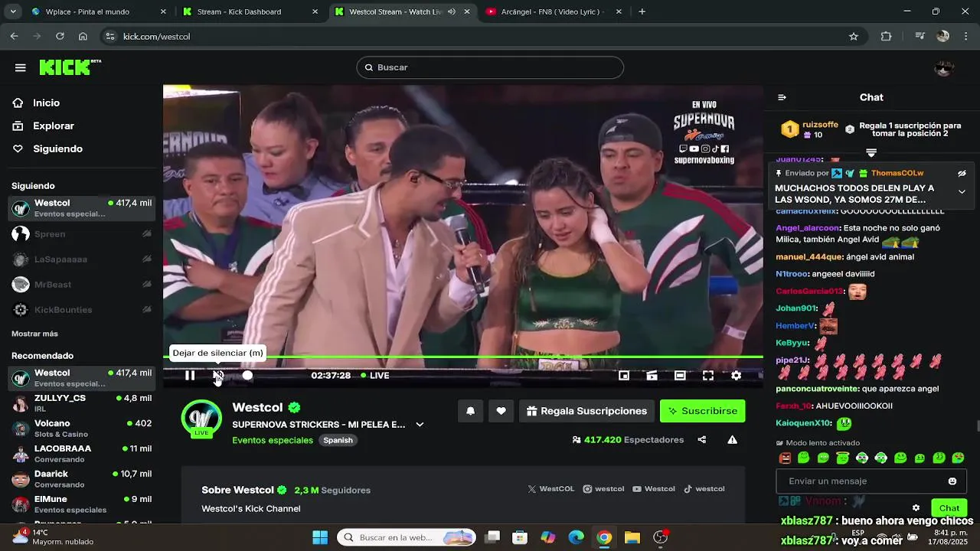Open the Windows Start menu
This screenshot has height=551, width=980.
pyautogui.click(x=320, y=537)
